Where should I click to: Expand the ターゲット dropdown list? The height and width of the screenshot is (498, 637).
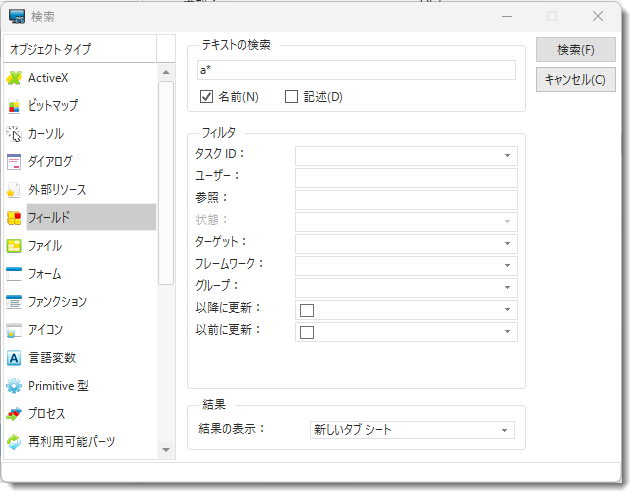coord(507,244)
